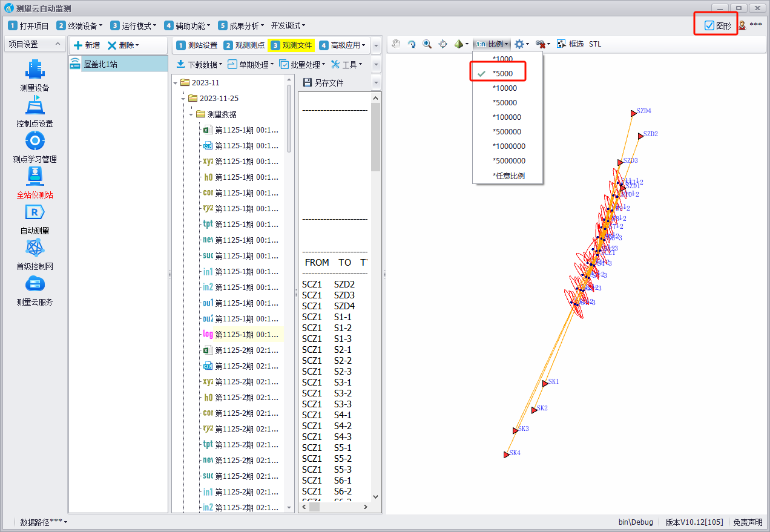Activate the 框选 box select tool
The height and width of the screenshot is (532, 770).
570,44
